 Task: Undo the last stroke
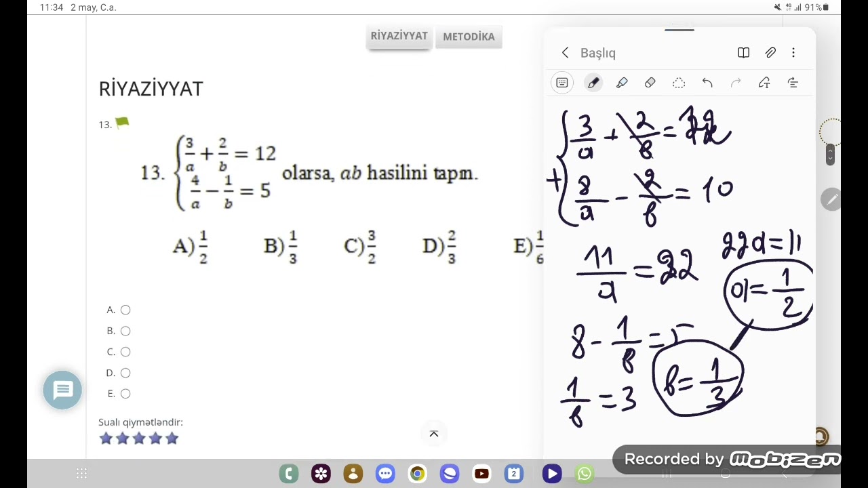click(x=707, y=83)
